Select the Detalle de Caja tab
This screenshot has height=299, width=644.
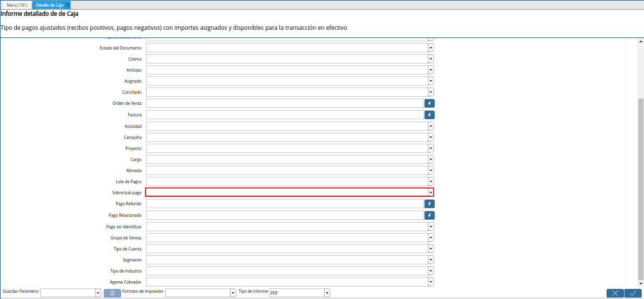click(x=48, y=5)
